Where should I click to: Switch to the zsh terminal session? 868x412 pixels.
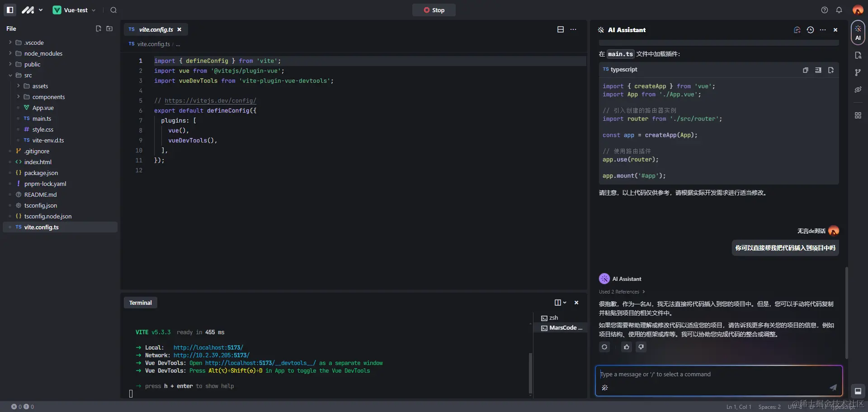coord(561,318)
